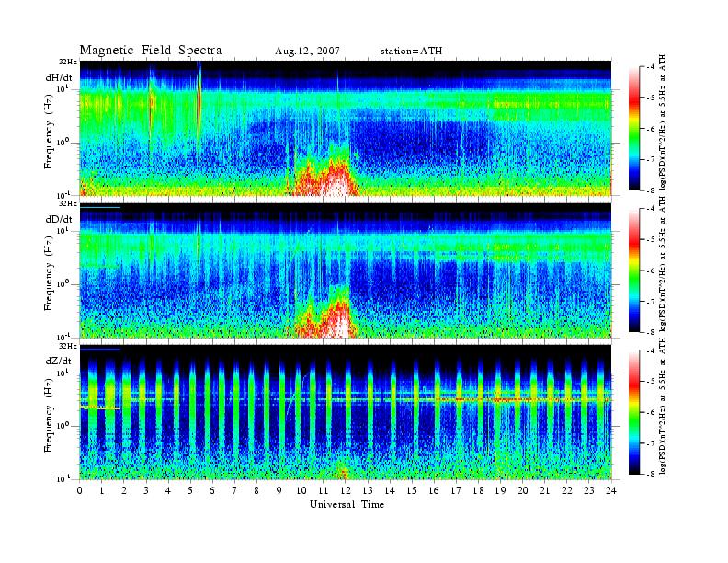Click inside the dH/dt spectrogram plot
The height and width of the screenshot is (563, 728).
pyautogui.click(x=346, y=128)
